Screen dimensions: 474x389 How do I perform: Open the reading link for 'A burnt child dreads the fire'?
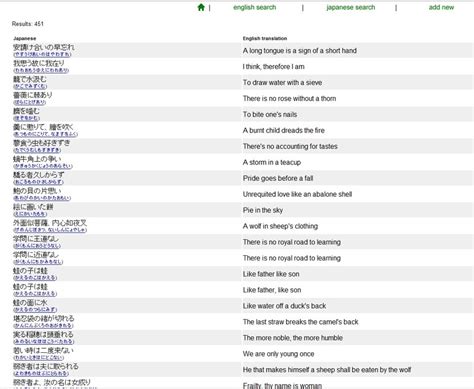point(45,134)
